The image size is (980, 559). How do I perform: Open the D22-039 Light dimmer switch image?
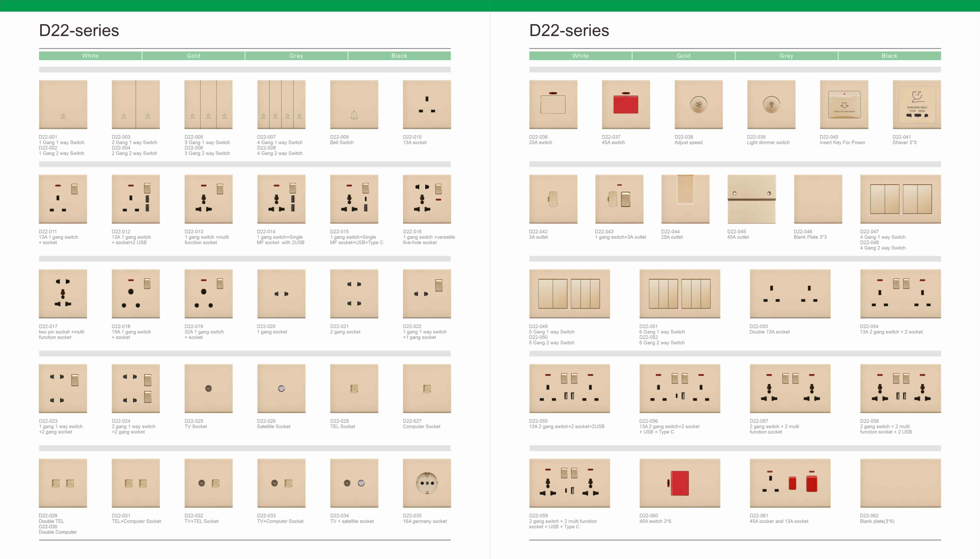[x=771, y=104]
